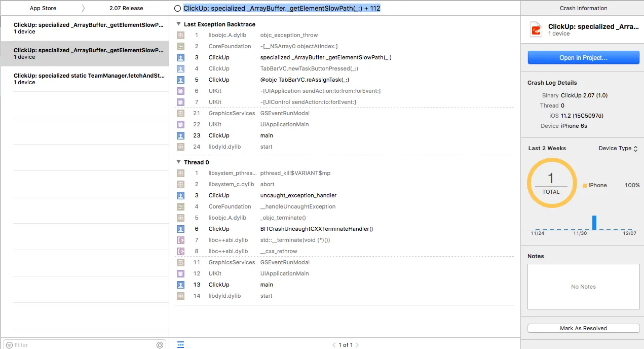Click the ClickUp crash file icon in Crash Information

[536, 29]
